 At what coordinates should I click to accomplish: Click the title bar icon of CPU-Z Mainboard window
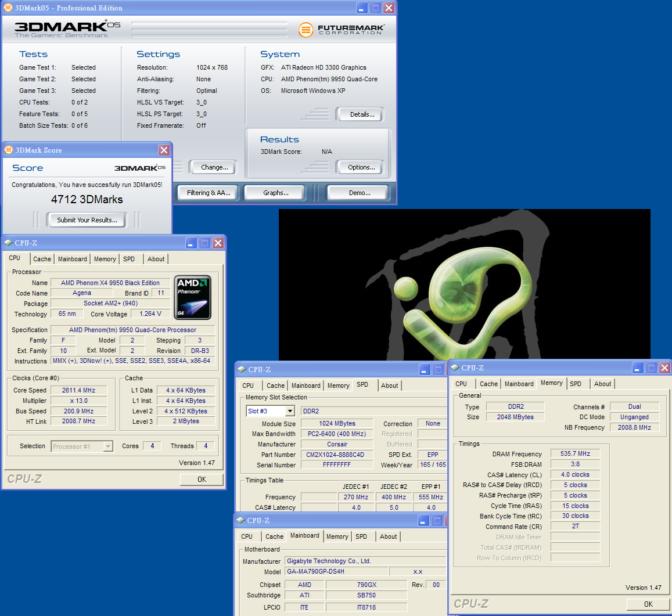[240, 521]
